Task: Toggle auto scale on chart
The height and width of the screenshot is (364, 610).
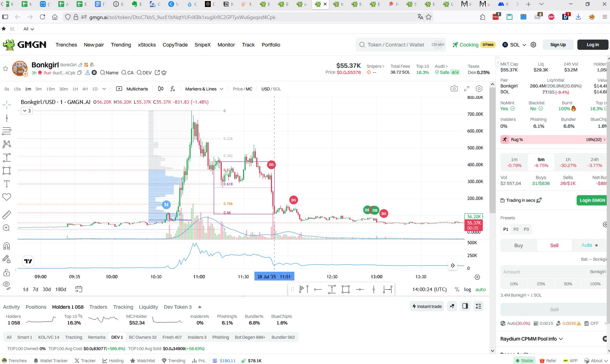Action: (x=480, y=289)
